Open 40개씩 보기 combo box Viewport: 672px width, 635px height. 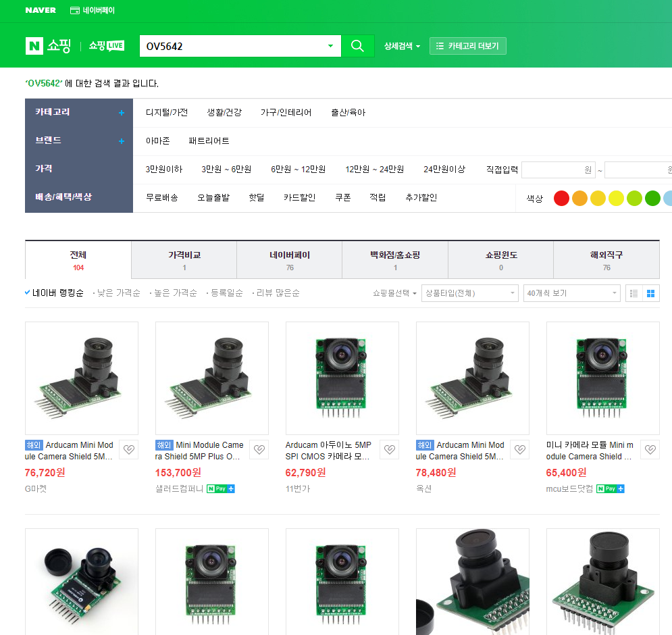click(x=572, y=293)
